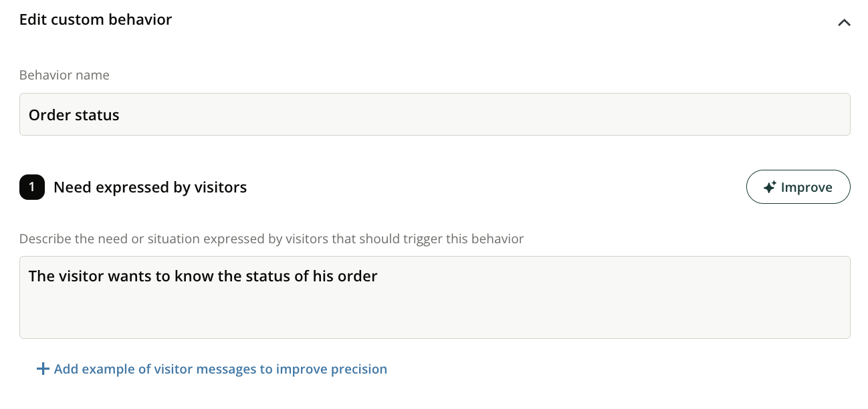Click the sparkle icon on Improve
This screenshot has width=868, height=409.
(x=769, y=187)
